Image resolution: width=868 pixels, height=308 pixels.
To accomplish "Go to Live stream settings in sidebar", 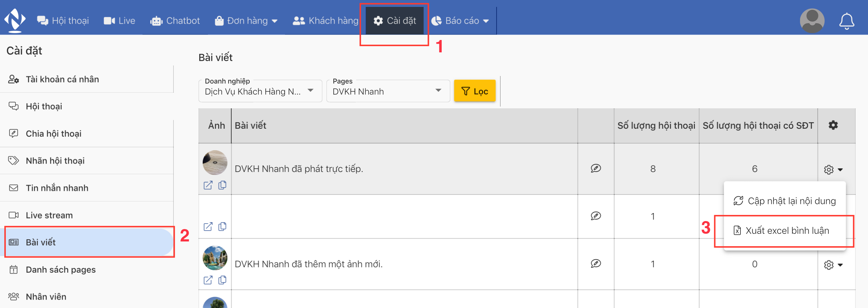I will (49, 215).
